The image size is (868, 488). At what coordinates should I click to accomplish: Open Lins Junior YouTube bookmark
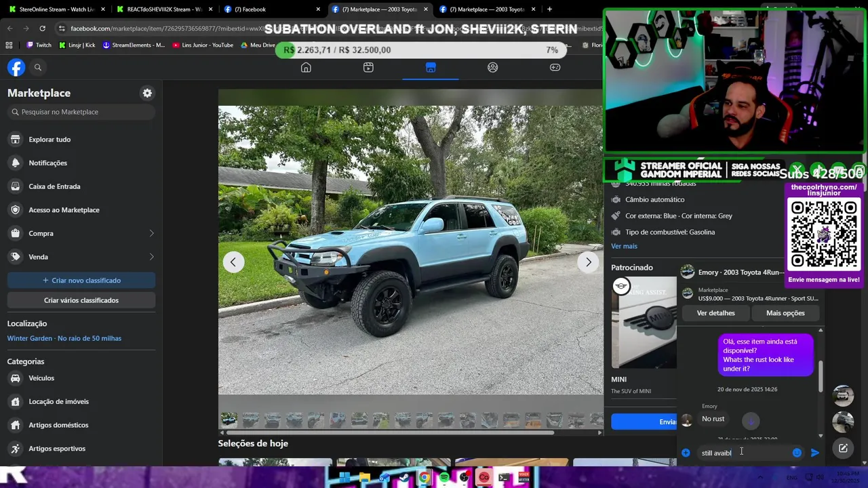pos(203,45)
